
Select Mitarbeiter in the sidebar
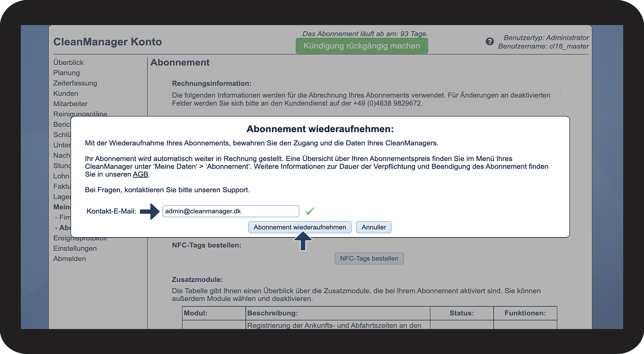[70, 104]
